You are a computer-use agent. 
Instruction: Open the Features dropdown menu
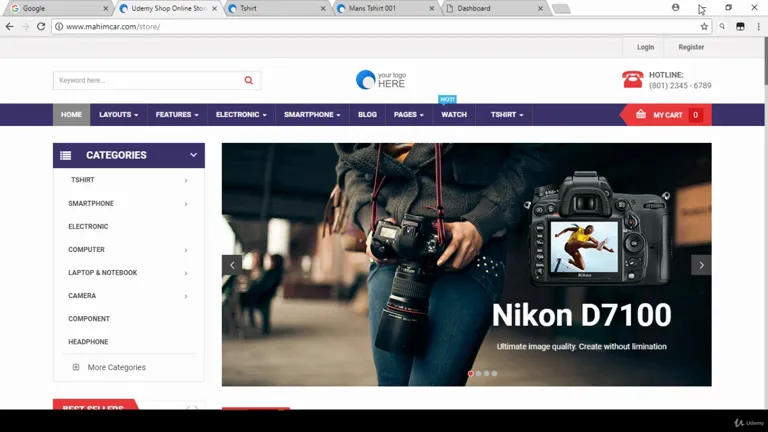(x=177, y=115)
